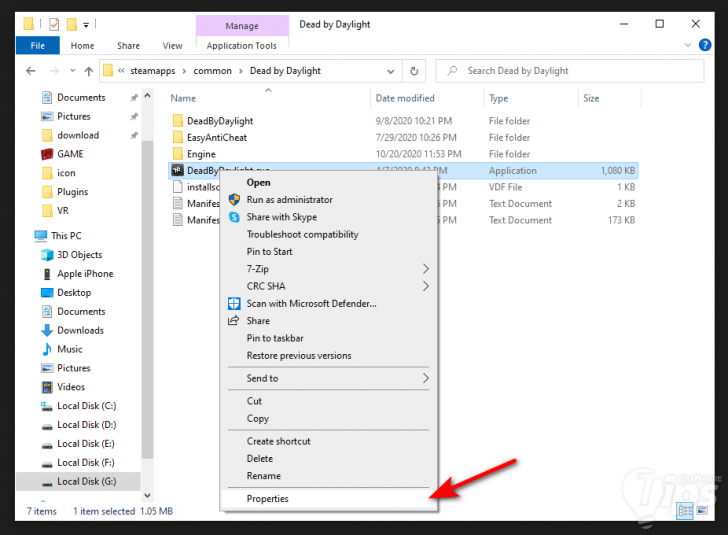Go forward with the Forward arrow
Image resolution: width=728 pixels, height=535 pixels.
pos(54,71)
